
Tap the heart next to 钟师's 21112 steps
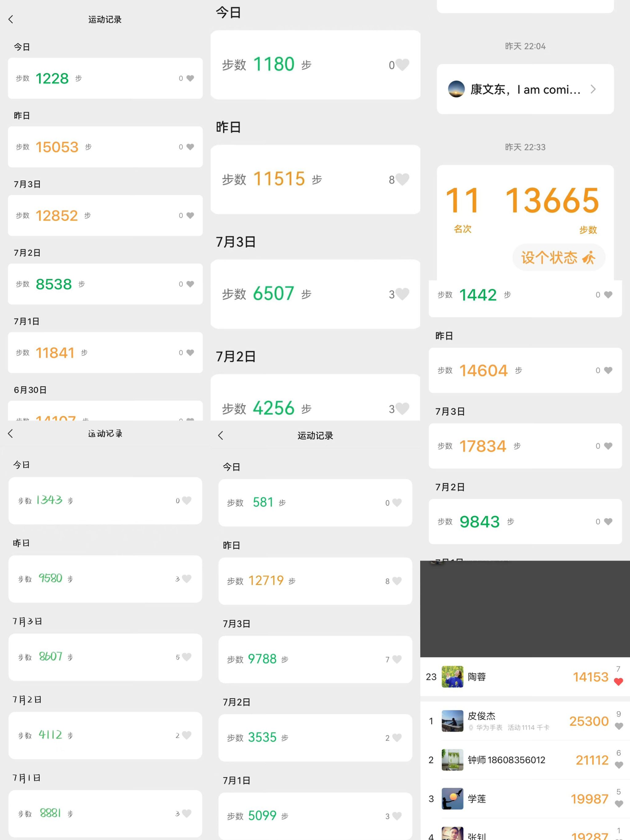(x=619, y=765)
